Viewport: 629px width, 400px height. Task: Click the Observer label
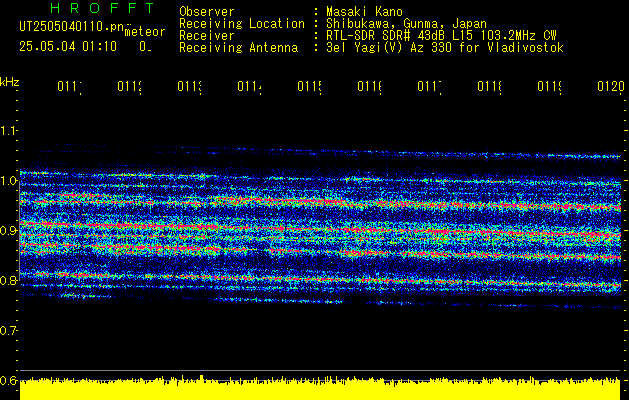(x=207, y=12)
